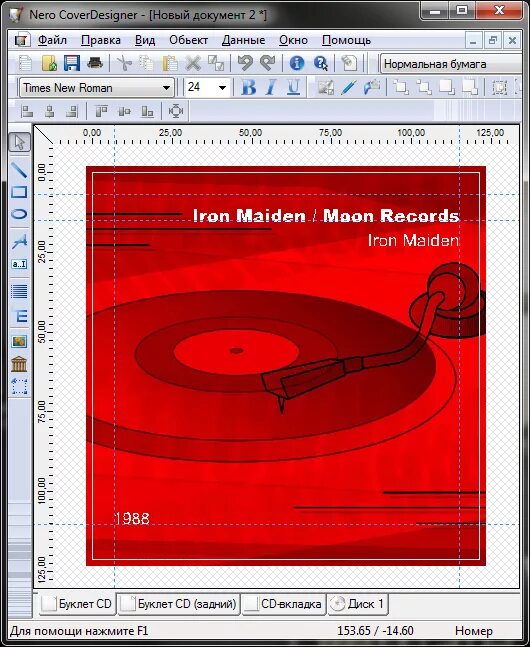Delete object with the X icon
Viewport: 530px width, 647px height.
coord(192,64)
